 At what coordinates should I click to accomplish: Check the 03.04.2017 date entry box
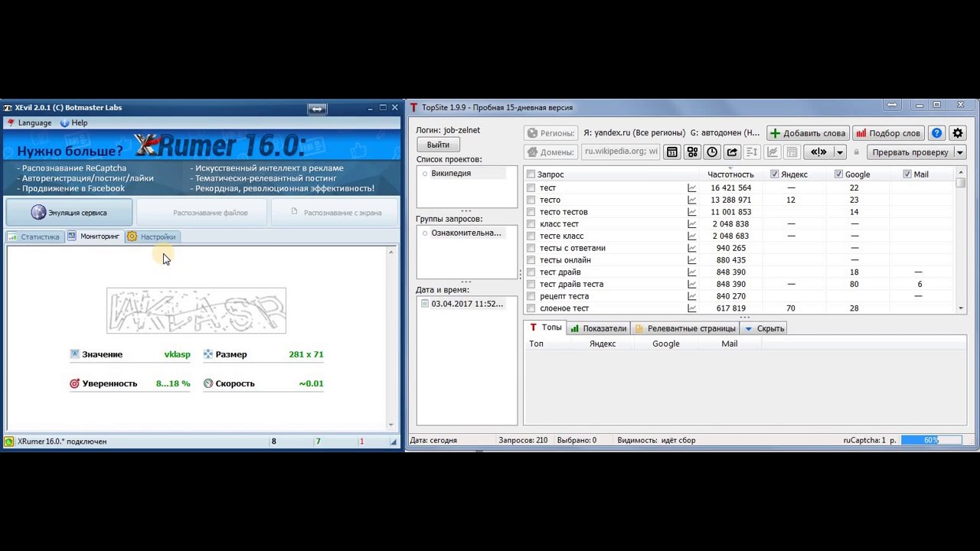(426, 304)
